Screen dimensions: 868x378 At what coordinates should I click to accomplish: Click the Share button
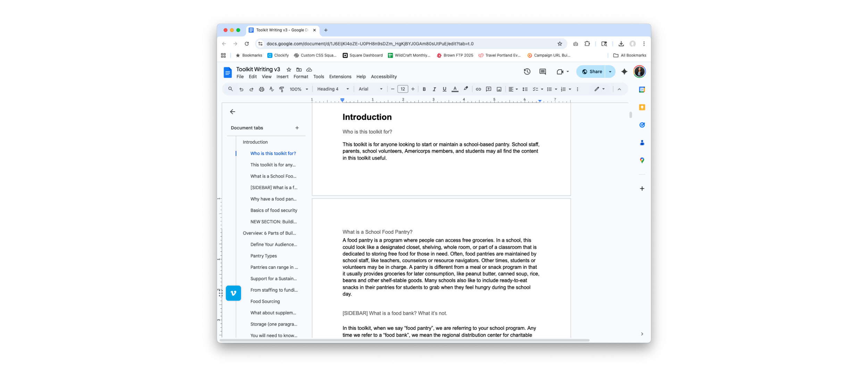pyautogui.click(x=592, y=71)
